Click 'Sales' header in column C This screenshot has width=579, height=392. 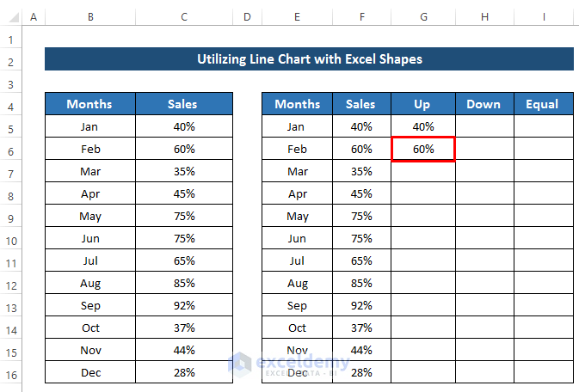tap(183, 104)
